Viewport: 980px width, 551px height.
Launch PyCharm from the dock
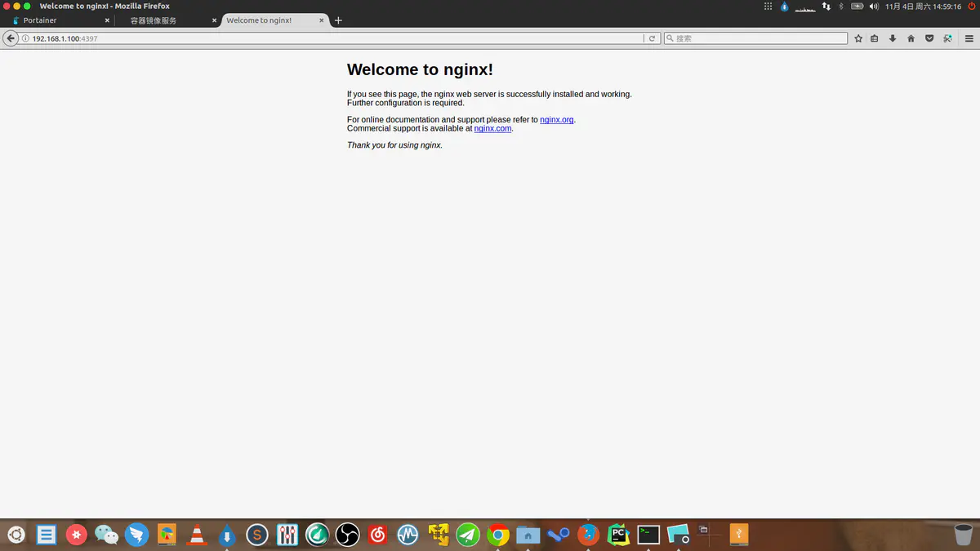click(x=618, y=535)
